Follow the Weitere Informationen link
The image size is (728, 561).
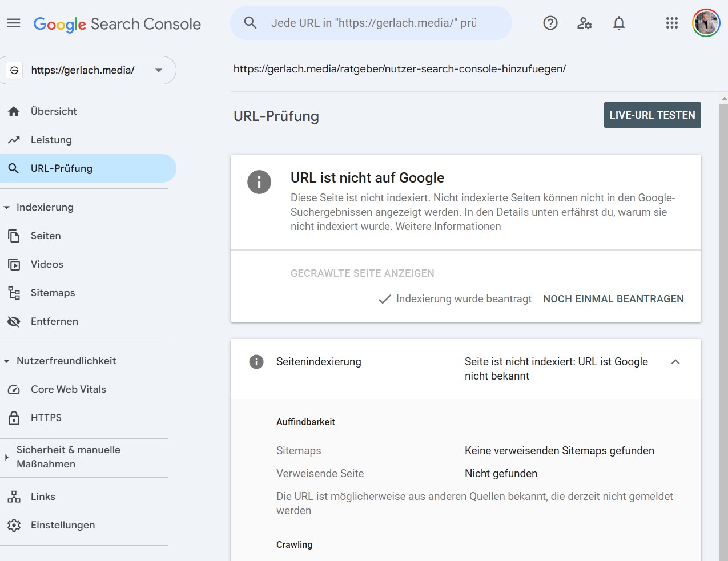(x=448, y=227)
